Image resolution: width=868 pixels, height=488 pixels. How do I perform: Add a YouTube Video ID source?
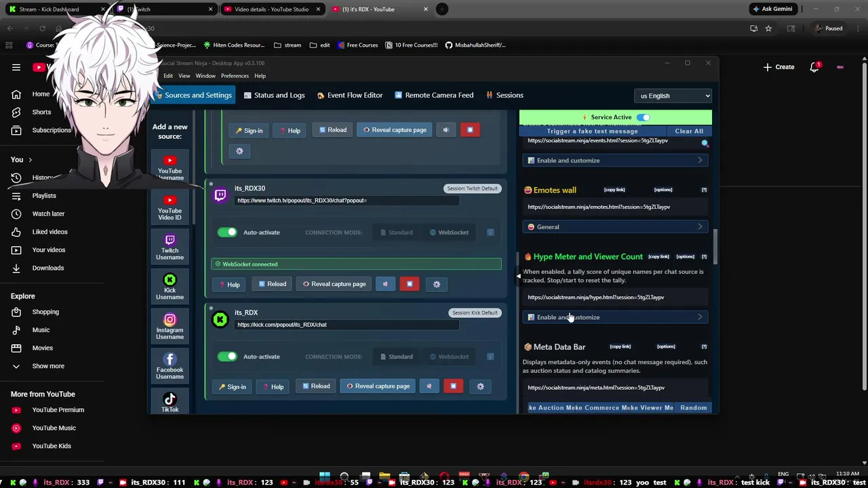point(170,207)
